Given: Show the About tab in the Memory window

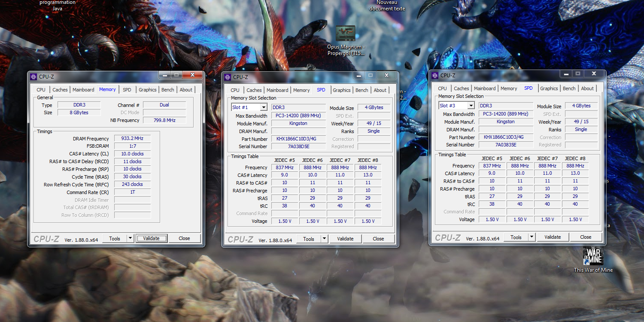Looking at the screenshot, I should click(x=186, y=90).
